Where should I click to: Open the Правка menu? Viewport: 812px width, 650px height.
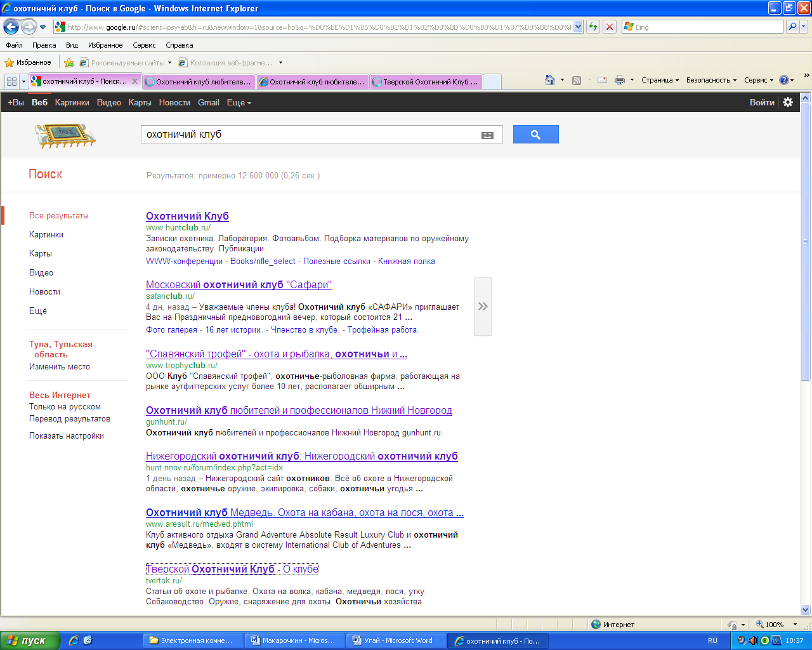pos(44,45)
